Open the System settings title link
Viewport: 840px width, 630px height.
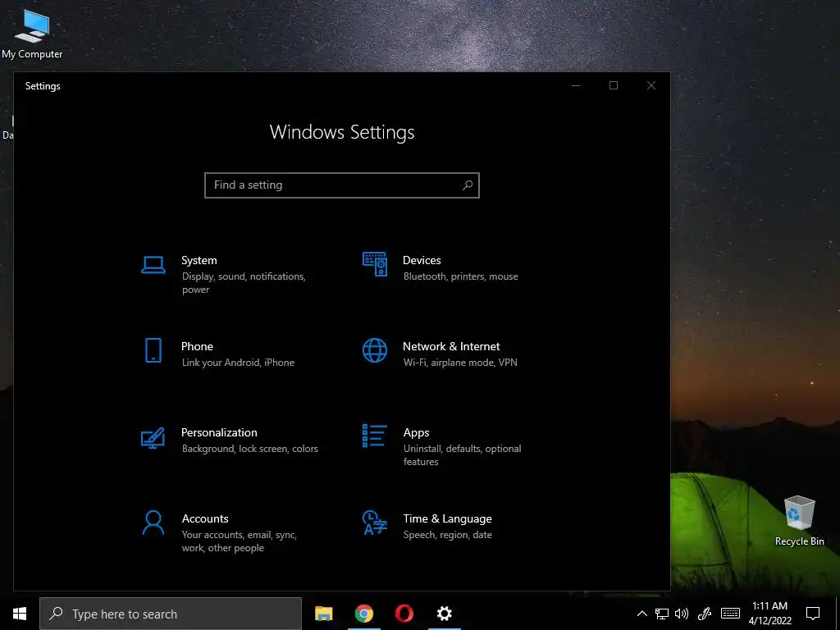[199, 260]
